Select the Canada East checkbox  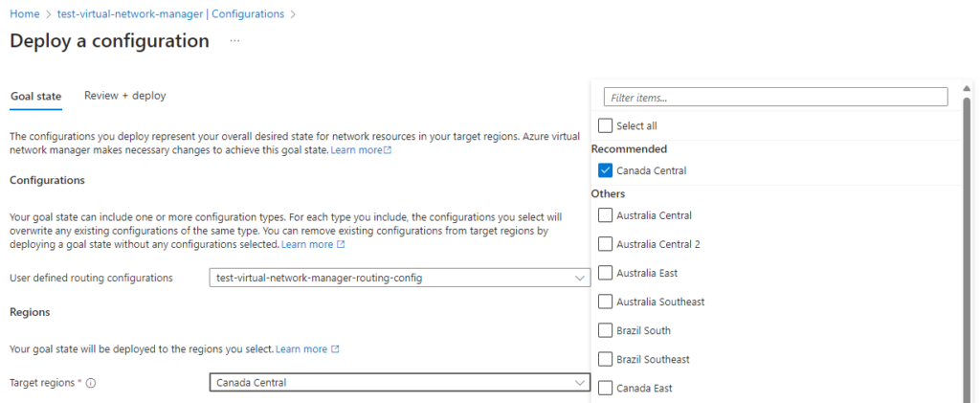pyautogui.click(x=605, y=388)
